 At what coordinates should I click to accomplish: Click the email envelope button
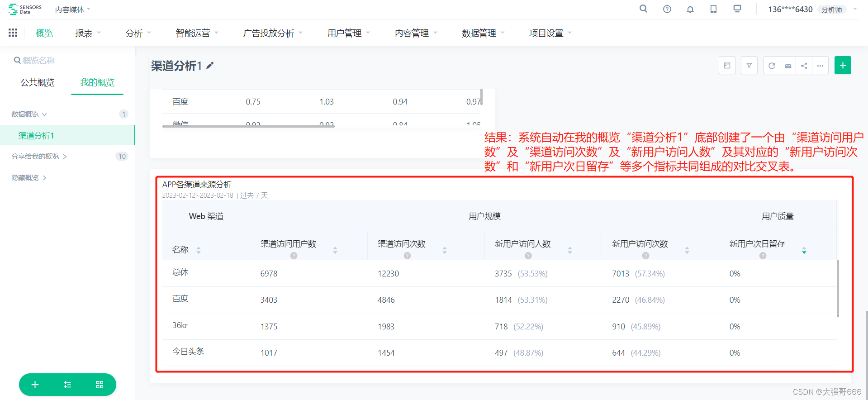pyautogui.click(x=788, y=66)
